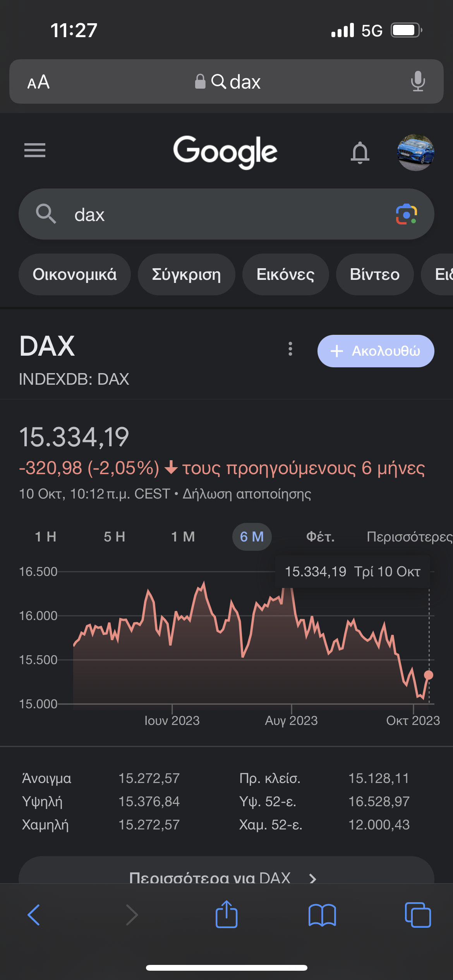Open the Google hamburger menu
453x980 pixels.
click(x=35, y=150)
